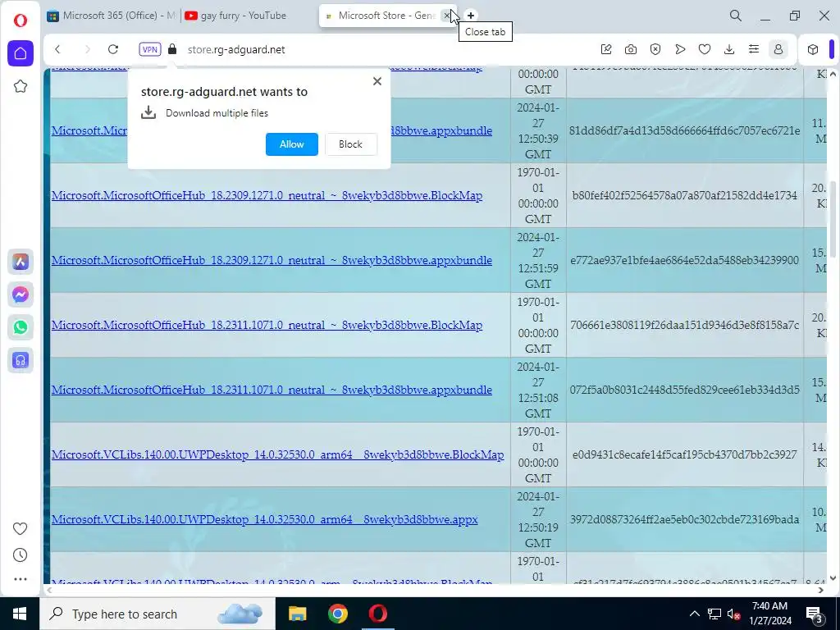
Task: Select hash 81dd86df7a4d13d58d666664ffd6c7057ec6721e
Action: [685, 130]
